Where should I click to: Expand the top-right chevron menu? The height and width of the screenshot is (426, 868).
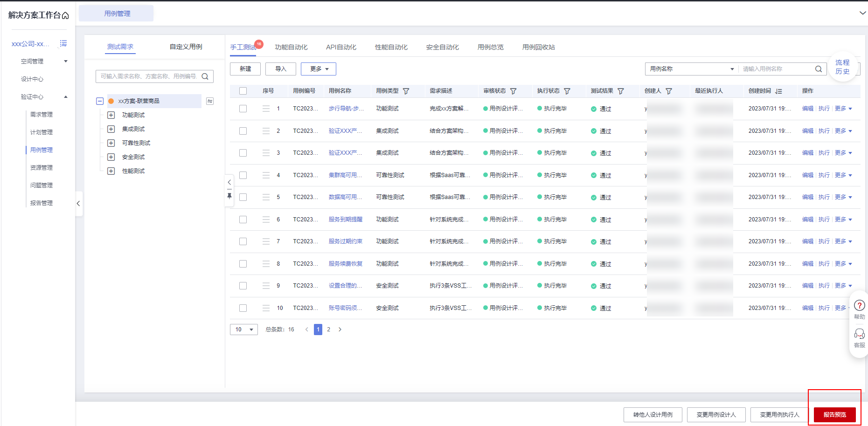(x=862, y=13)
